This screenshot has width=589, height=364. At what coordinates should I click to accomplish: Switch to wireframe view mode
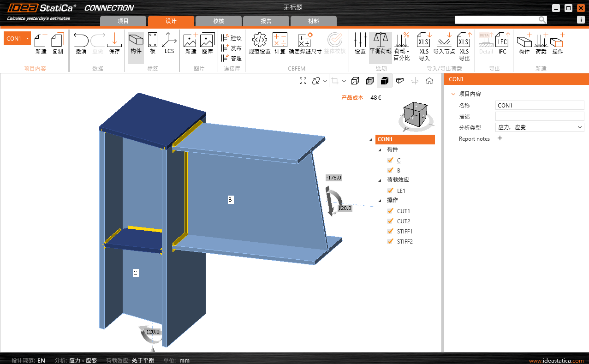pos(355,81)
